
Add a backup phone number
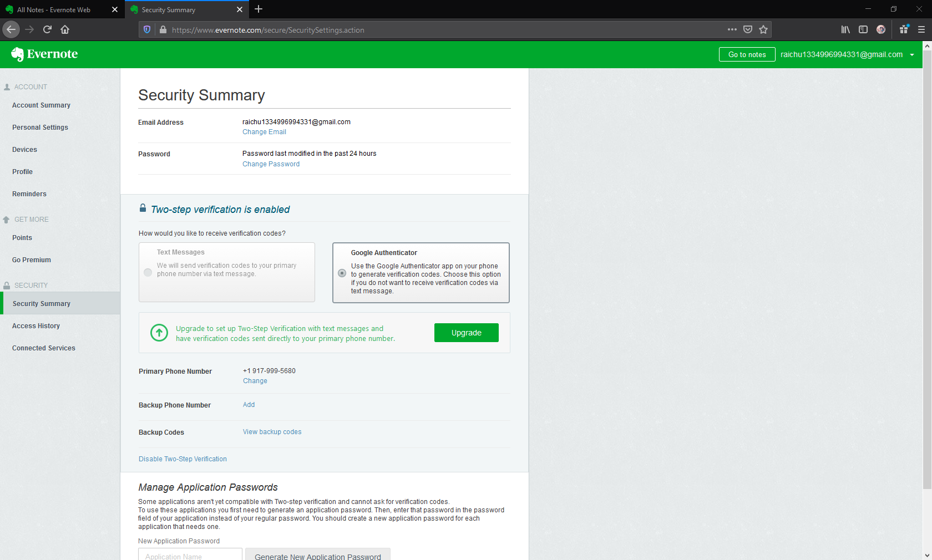pyautogui.click(x=249, y=405)
